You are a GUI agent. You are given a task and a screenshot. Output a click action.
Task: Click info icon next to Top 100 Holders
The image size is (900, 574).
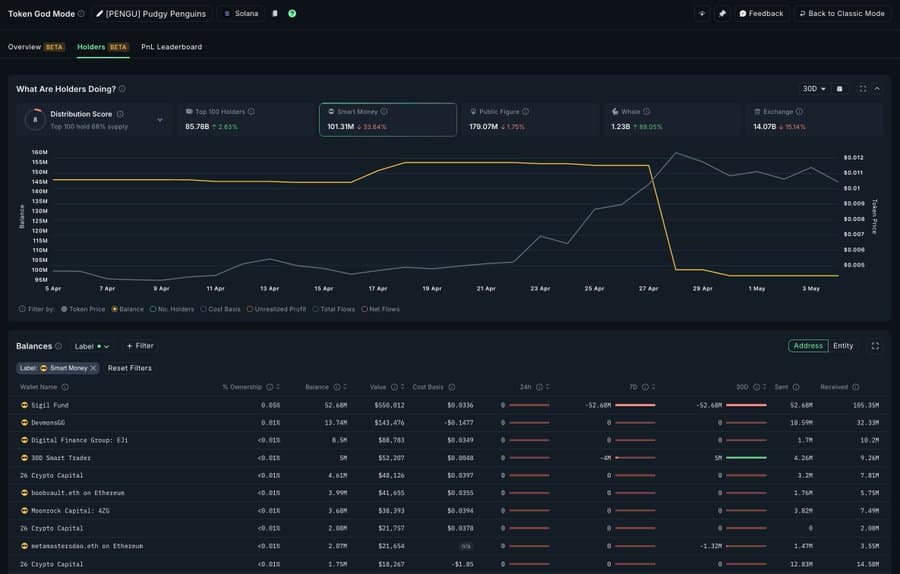[251, 112]
